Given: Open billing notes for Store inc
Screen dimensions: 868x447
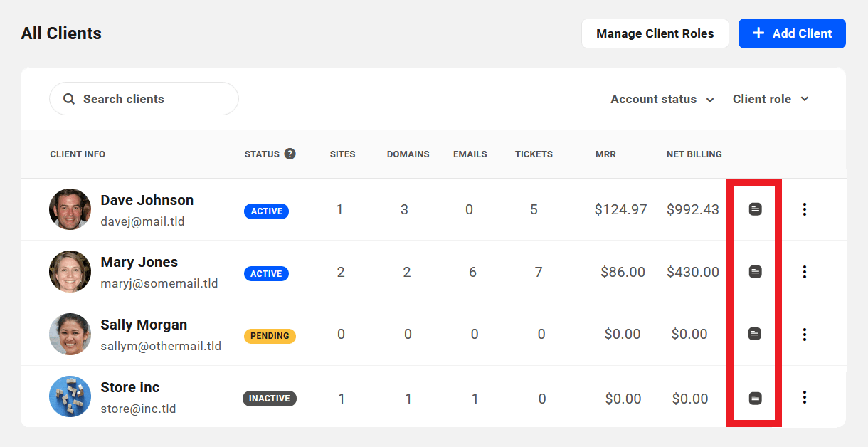Looking at the screenshot, I should click(753, 396).
